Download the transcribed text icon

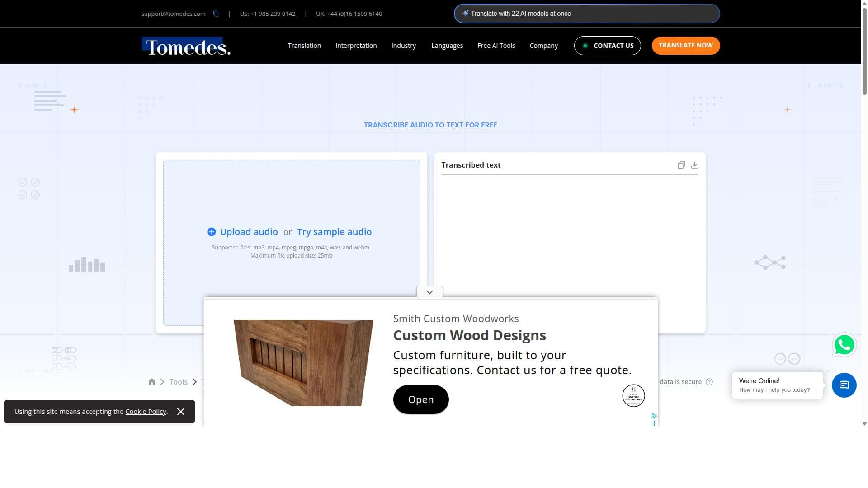[x=695, y=165]
